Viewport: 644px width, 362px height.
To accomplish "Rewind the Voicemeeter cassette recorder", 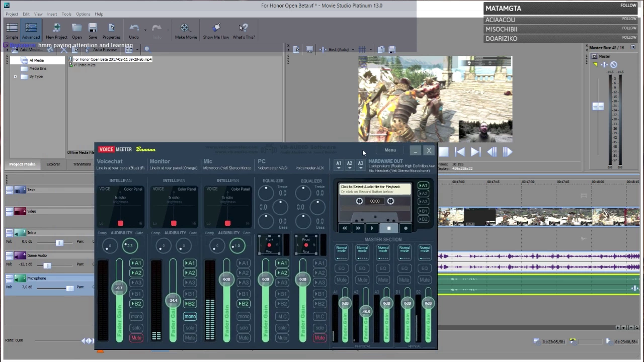I will click(345, 228).
